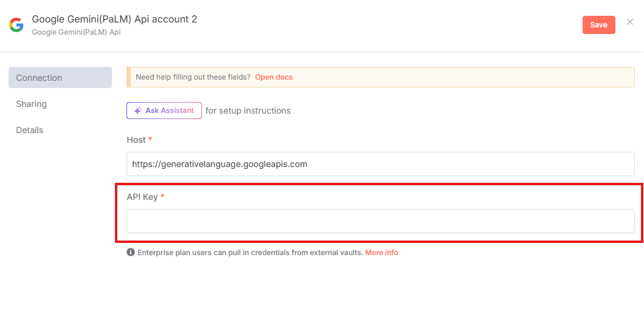Click the 'Ask Assistant' button label

pyautogui.click(x=169, y=111)
